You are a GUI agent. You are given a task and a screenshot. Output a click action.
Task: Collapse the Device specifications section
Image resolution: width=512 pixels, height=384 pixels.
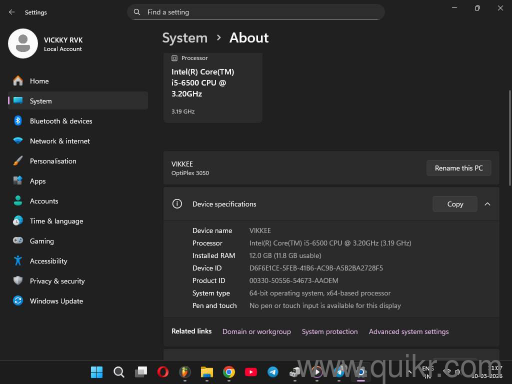(487, 204)
